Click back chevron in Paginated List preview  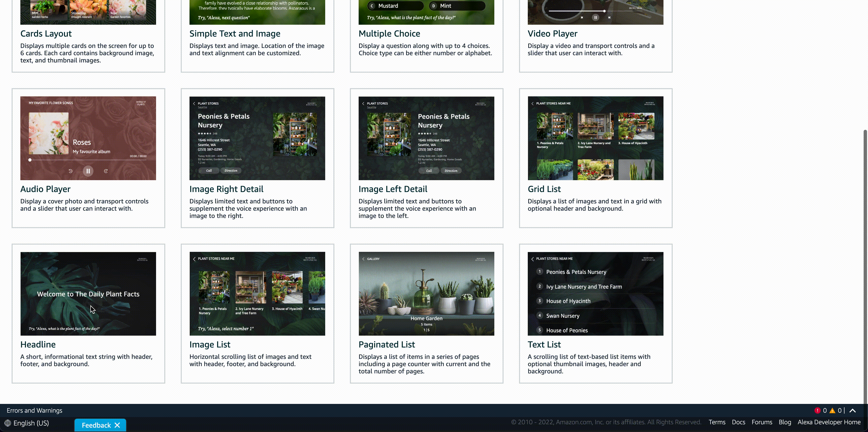[363, 259]
